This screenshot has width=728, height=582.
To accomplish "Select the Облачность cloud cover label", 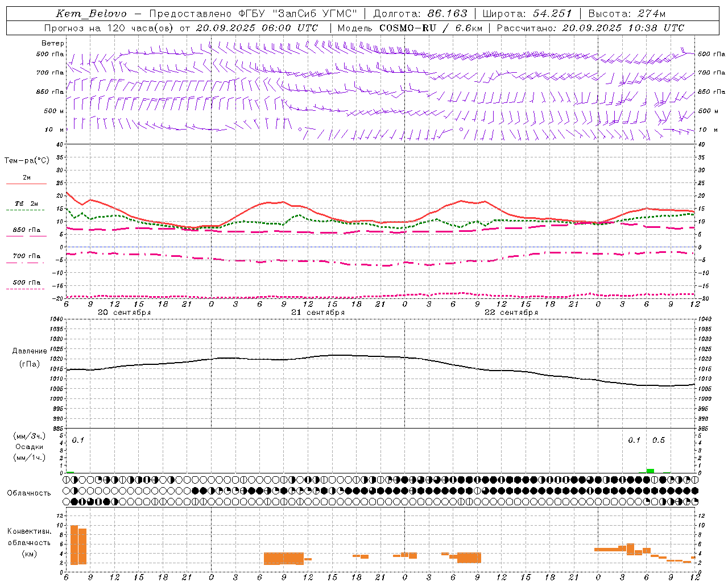I will [x=29, y=493].
